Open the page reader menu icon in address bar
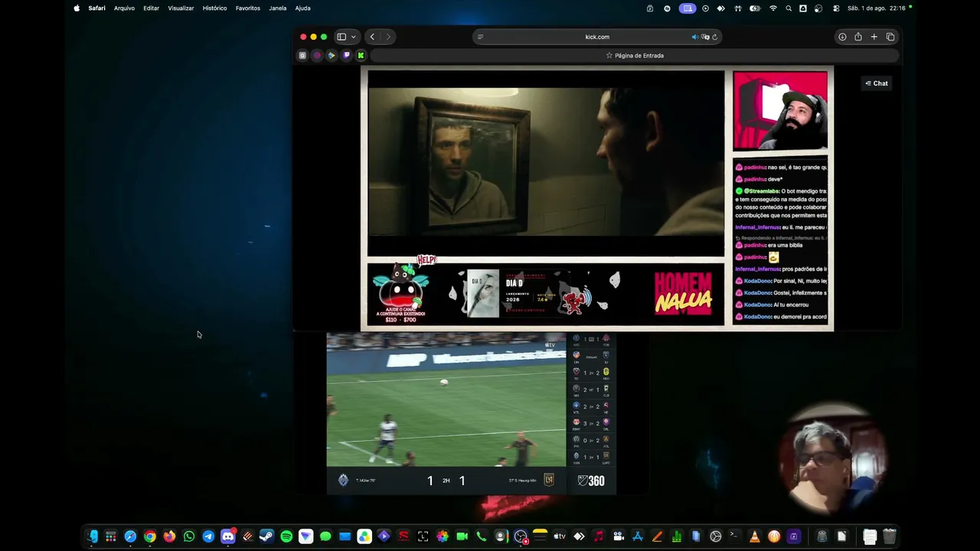This screenshot has height=551, width=980. (x=480, y=37)
